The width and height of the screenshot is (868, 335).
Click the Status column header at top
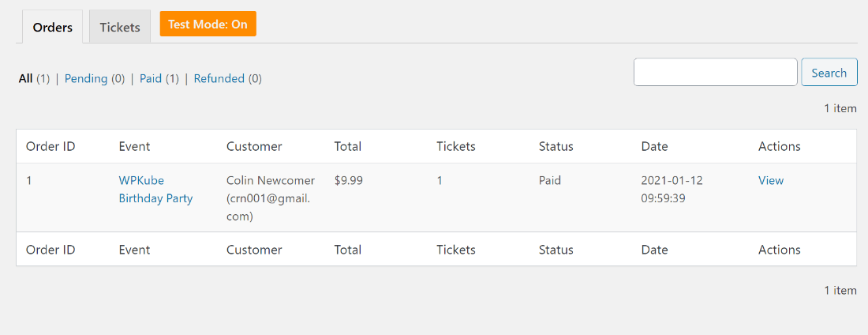pyautogui.click(x=556, y=146)
